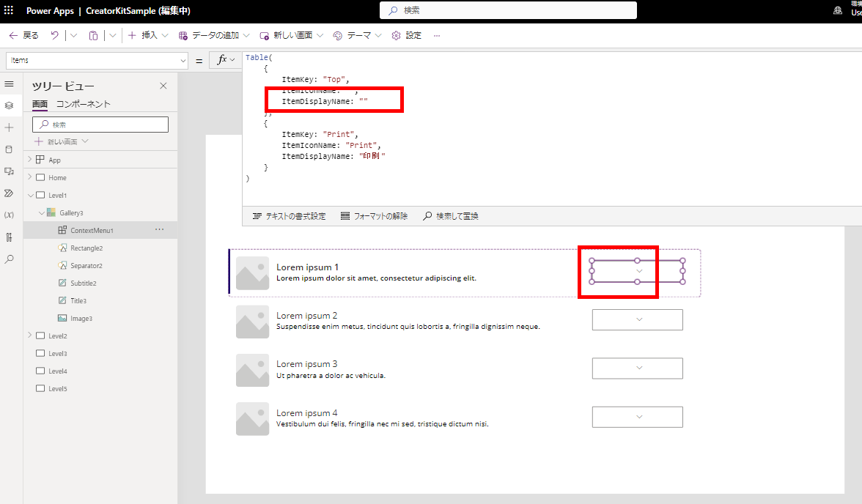Expand the Level2 screen node

point(29,335)
